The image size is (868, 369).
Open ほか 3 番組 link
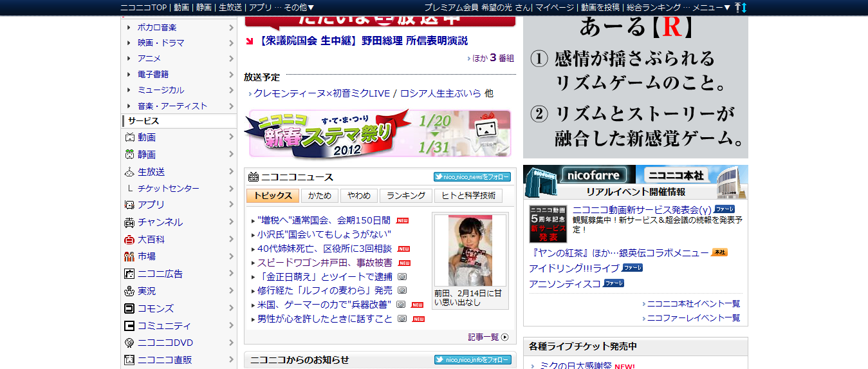point(494,58)
